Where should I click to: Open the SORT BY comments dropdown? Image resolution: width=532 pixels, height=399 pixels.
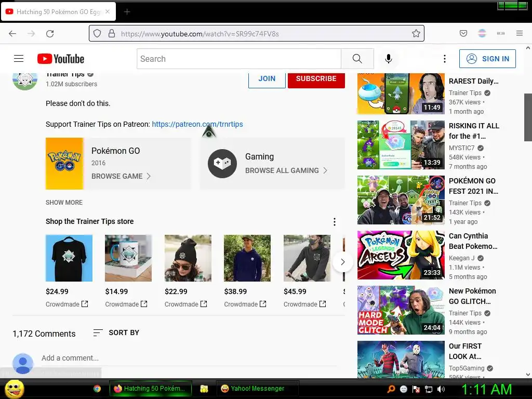[x=116, y=333]
